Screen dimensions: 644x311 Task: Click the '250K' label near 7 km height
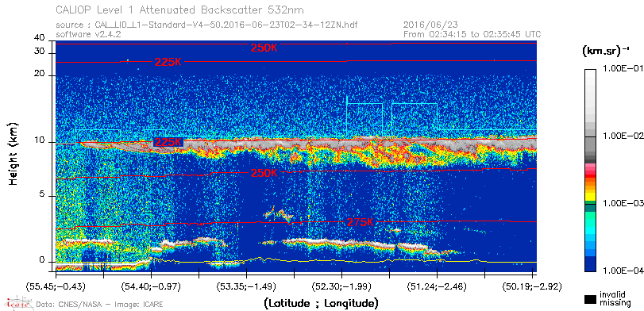tap(264, 173)
